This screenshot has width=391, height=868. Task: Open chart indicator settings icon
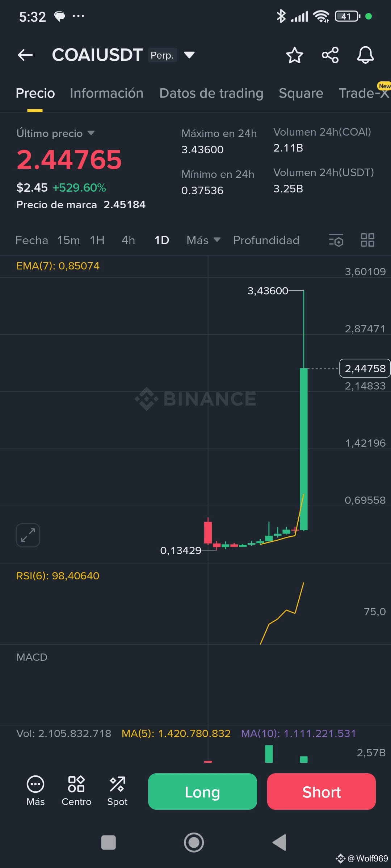tap(336, 240)
